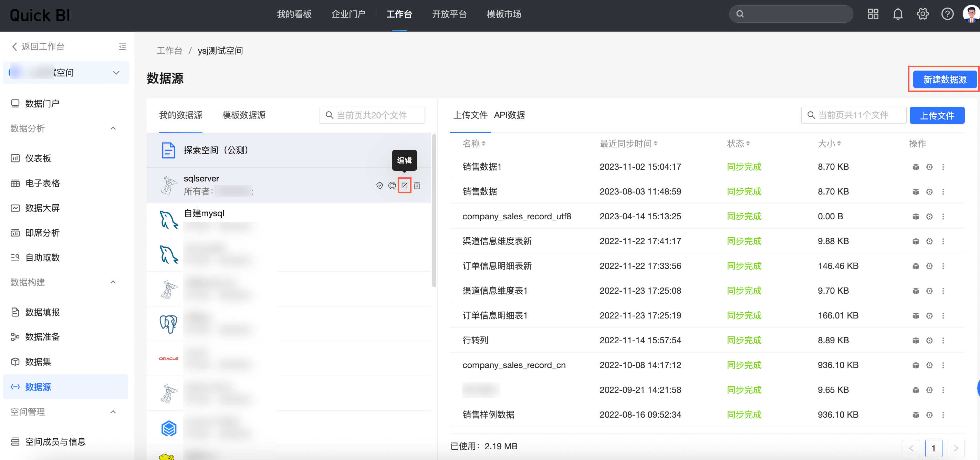Click the shield icon on sqlserver row
The image size is (980, 460).
pos(379,185)
